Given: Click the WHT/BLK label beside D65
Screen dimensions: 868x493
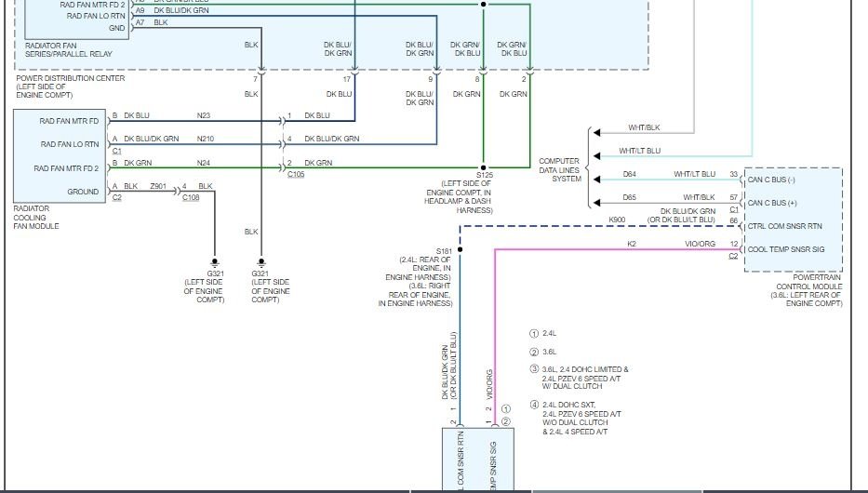Looking at the screenshot, I should coord(700,197).
